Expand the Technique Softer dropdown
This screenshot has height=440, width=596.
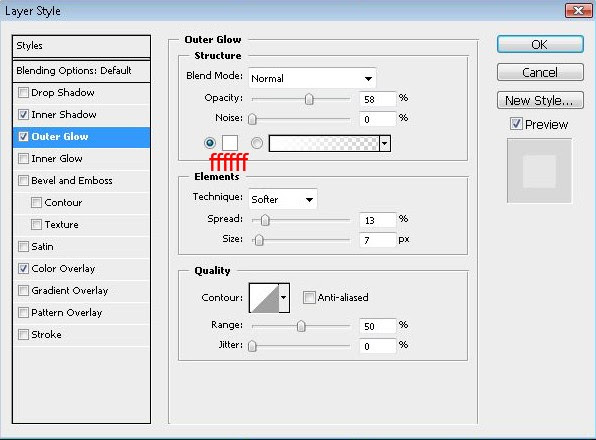(282, 199)
